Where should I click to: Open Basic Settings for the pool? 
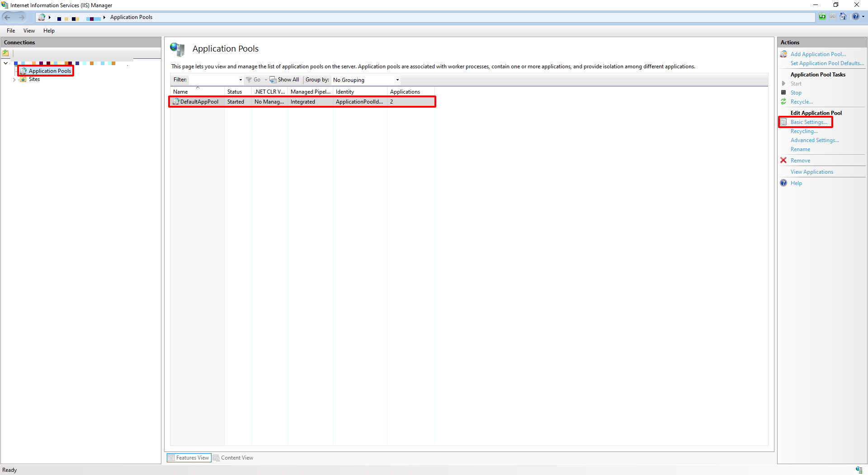coord(809,122)
